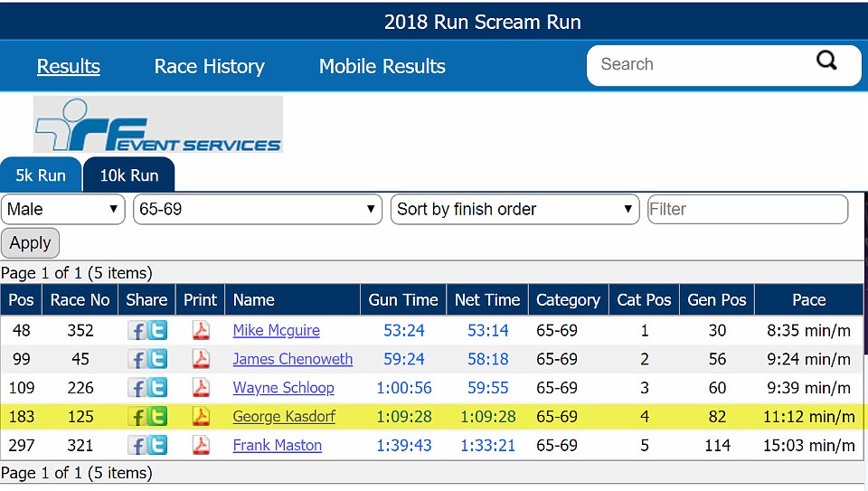Expand the 65-69 age category dropdown
868x491 pixels.
tap(258, 210)
